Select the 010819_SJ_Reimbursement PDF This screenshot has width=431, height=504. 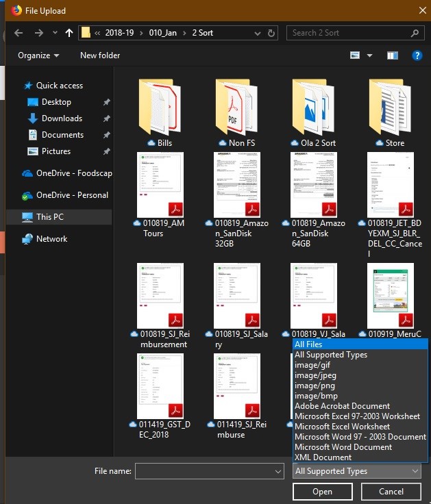tap(160, 305)
